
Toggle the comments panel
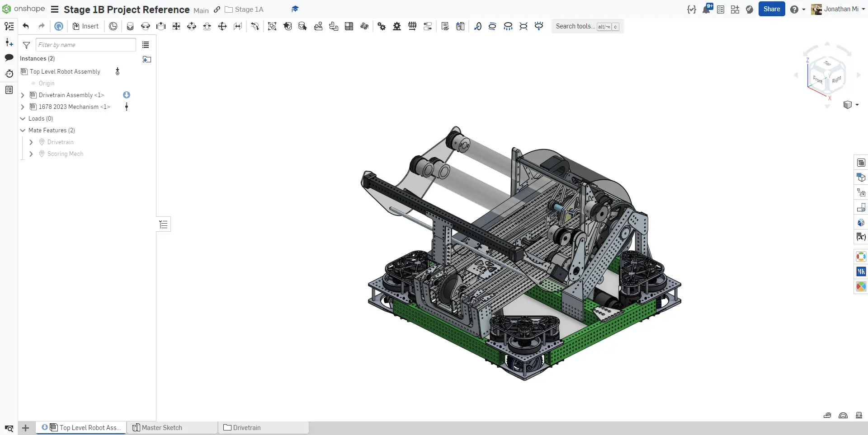pyautogui.click(x=9, y=58)
